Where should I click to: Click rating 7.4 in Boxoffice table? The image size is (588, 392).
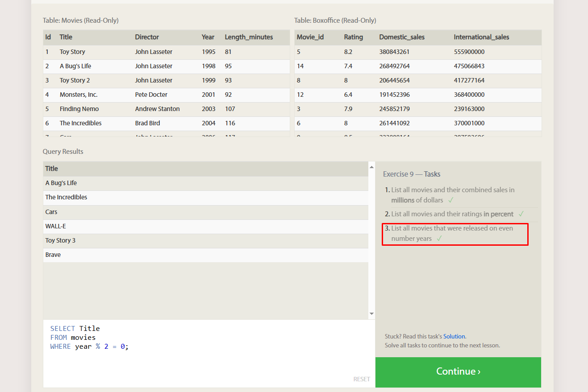point(348,66)
